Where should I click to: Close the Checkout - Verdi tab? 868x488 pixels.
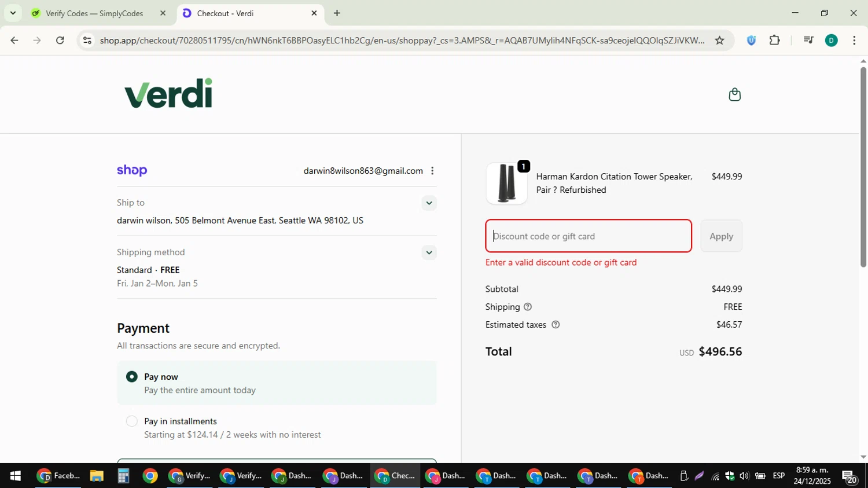314,13
